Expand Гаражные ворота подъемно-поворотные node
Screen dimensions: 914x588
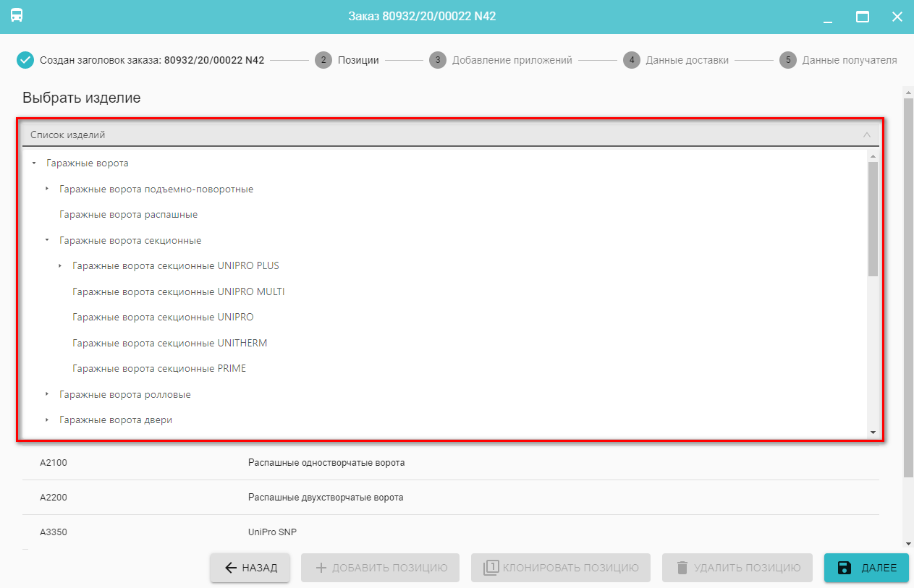(47, 189)
